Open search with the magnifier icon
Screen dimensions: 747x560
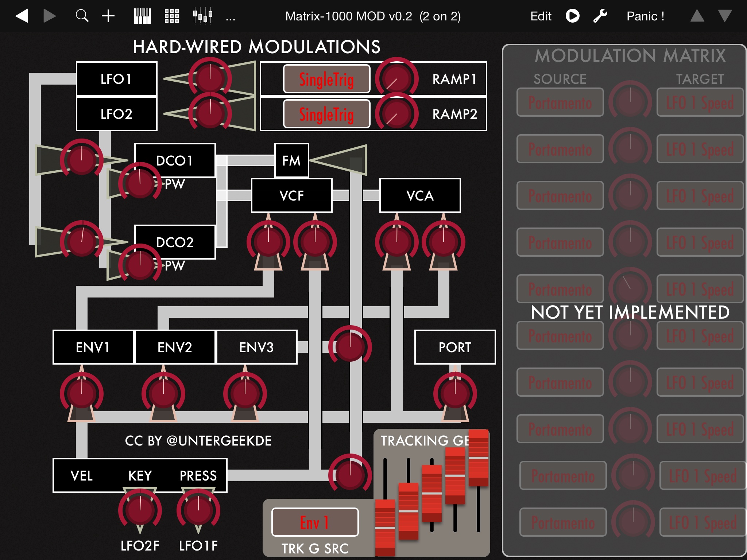82,16
